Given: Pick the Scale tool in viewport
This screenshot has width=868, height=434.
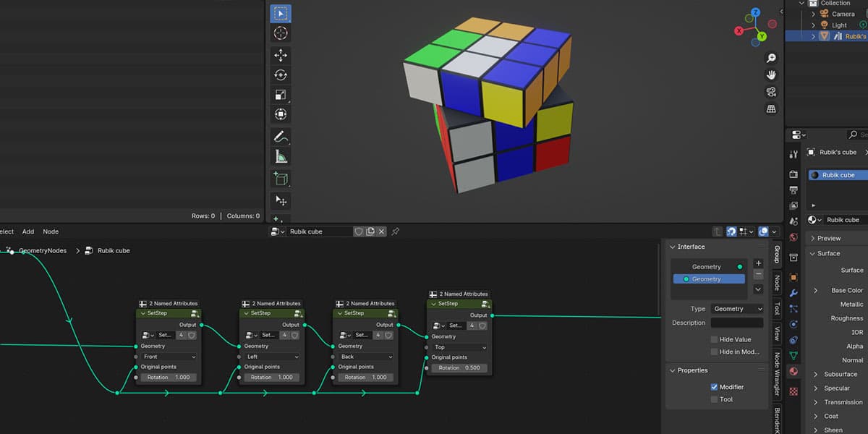Looking at the screenshot, I should click(281, 95).
